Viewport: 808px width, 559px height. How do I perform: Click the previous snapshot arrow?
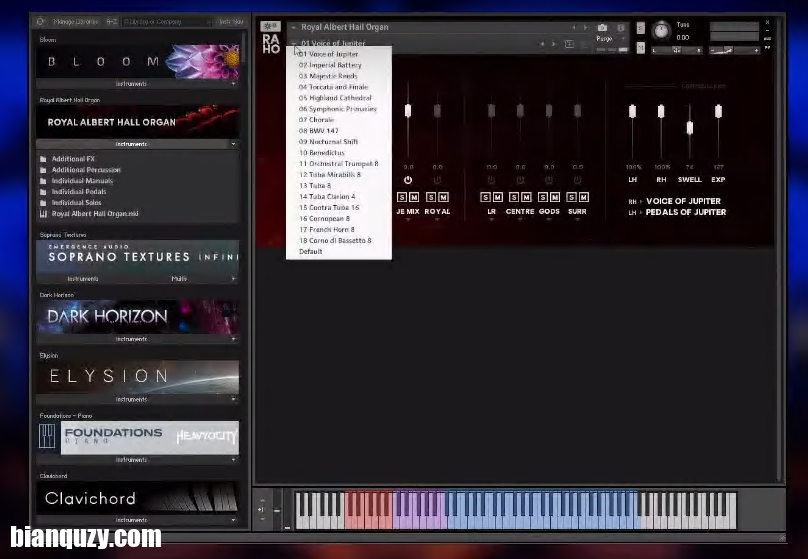click(x=542, y=44)
